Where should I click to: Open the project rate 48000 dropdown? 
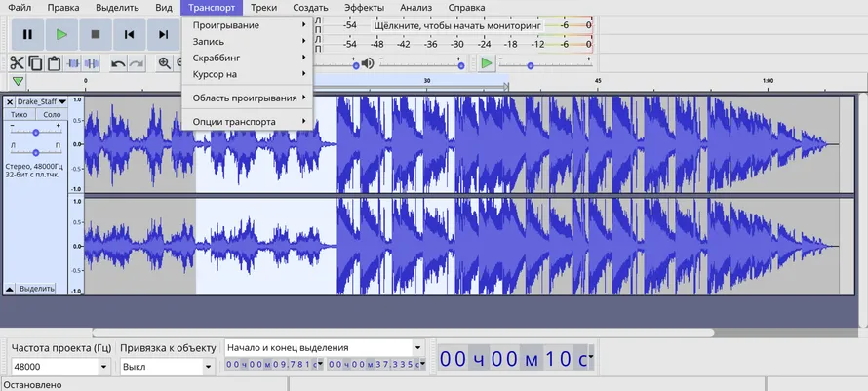tap(103, 367)
